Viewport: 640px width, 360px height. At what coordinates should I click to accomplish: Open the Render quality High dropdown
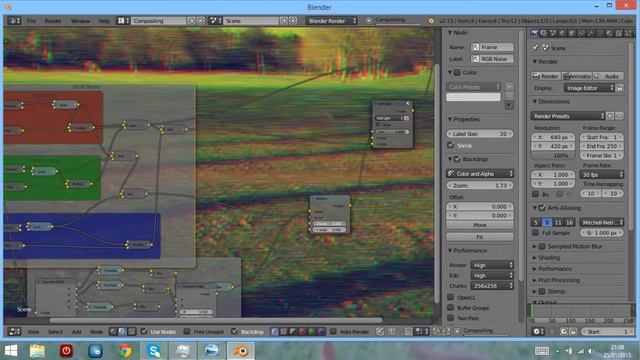tap(492, 265)
